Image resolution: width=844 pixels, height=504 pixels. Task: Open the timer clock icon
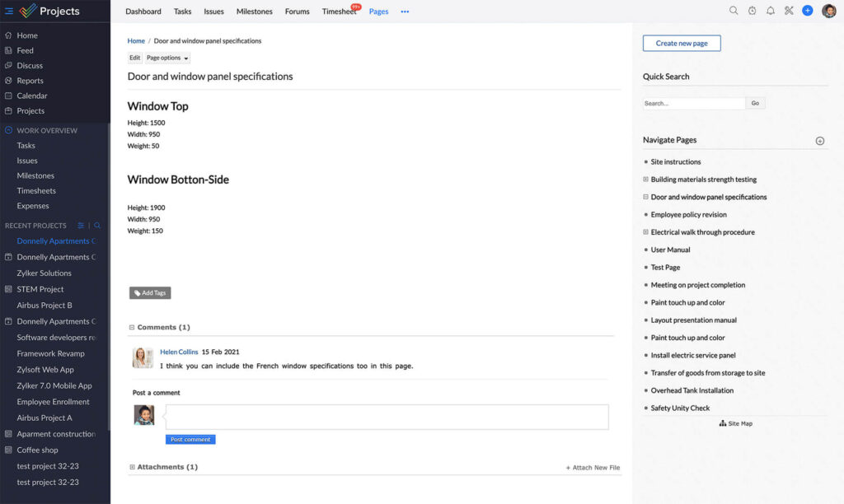click(x=752, y=11)
